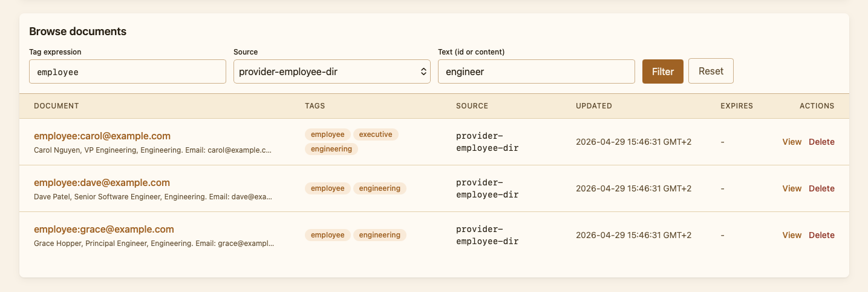This screenshot has height=292, width=868.
Task: Click the updated timestamp in Carol's row
Action: coord(633,142)
